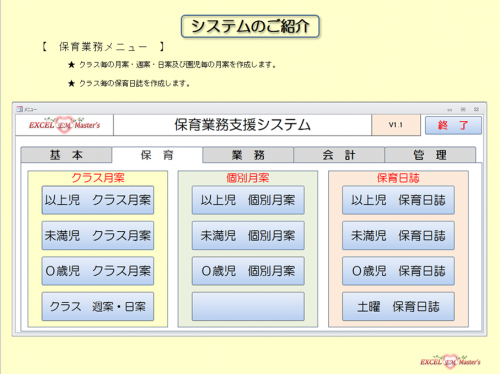
Task: Click the V1.1 version box
Action: point(396,125)
